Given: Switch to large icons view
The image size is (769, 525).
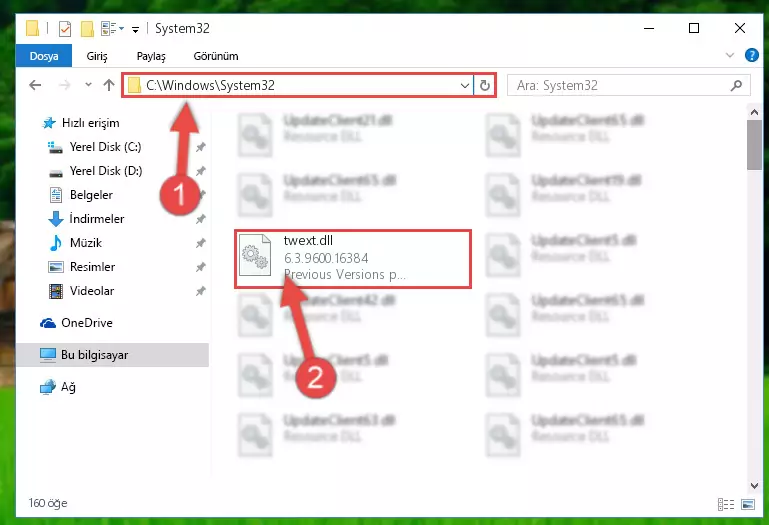Looking at the screenshot, I should click(748, 504).
